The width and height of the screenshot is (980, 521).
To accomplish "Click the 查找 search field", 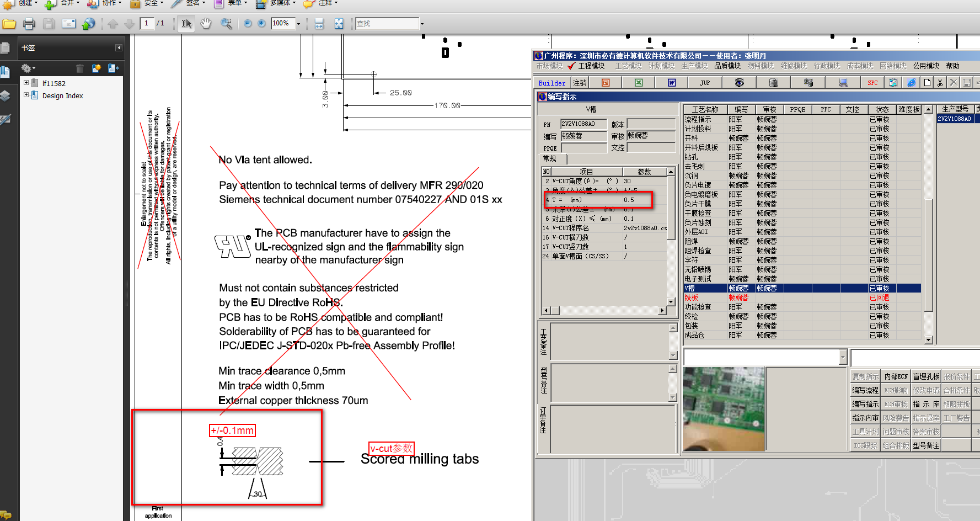I will (x=387, y=24).
